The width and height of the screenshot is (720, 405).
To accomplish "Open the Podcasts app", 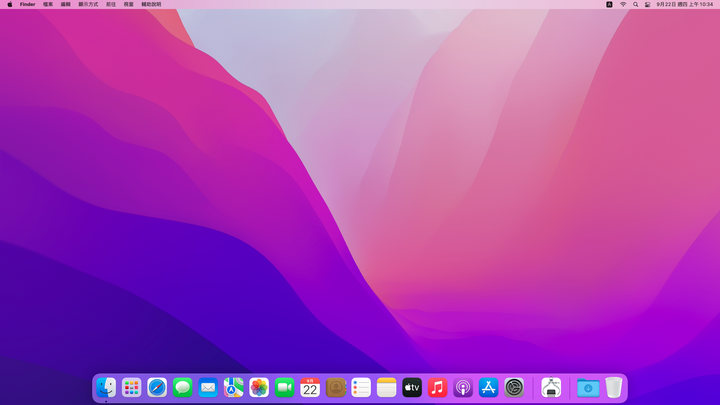I will coord(463,388).
